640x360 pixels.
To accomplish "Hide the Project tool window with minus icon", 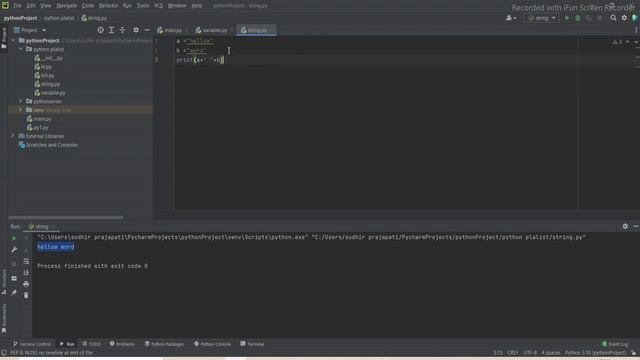I will click(147, 30).
